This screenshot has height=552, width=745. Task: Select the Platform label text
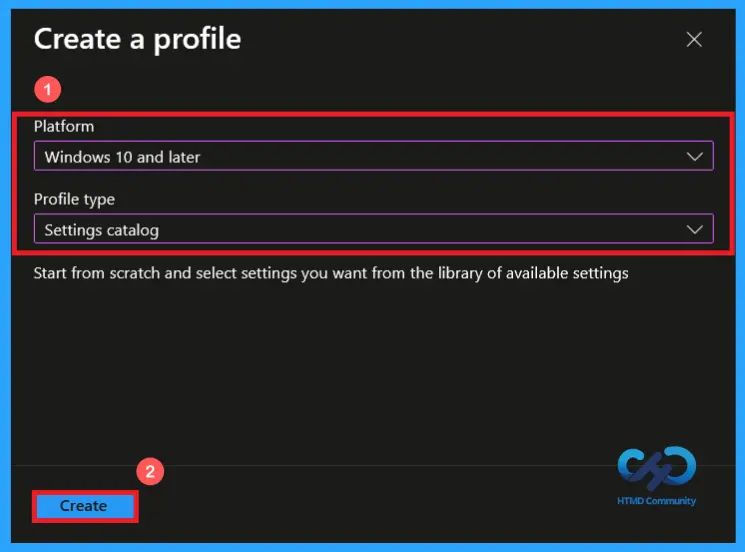(x=64, y=126)
